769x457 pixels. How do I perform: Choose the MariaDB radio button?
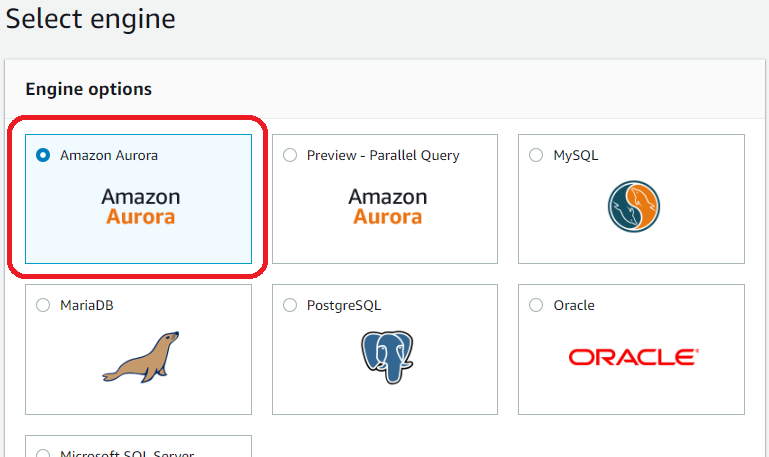(x=43, y=305)
